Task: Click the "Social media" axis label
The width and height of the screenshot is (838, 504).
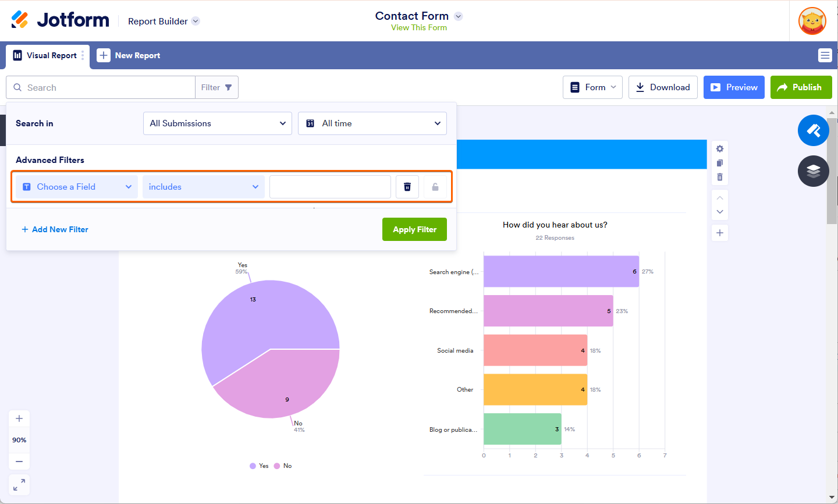Action: point(455,350)
